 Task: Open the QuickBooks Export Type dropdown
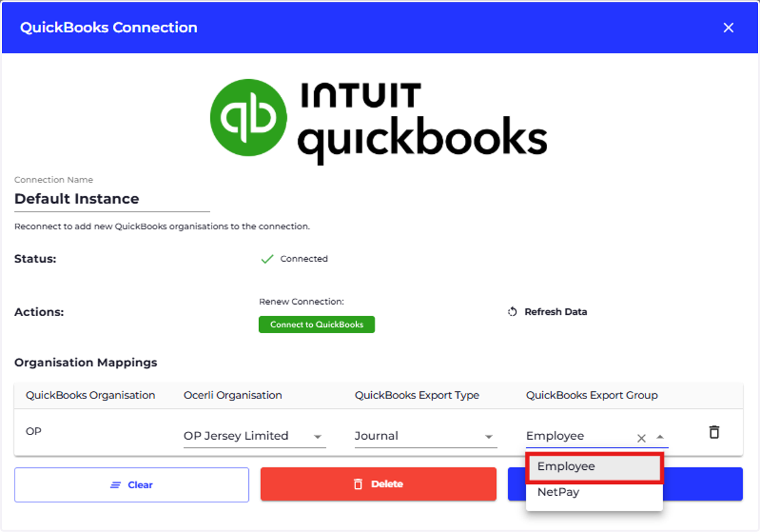click(x=426, y=436)
